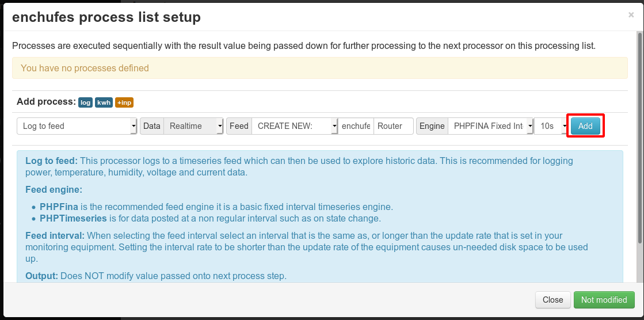This screenshot has width=644, height=320.
Task: Click the green "Not modified" button
Action: pos(604,300)
